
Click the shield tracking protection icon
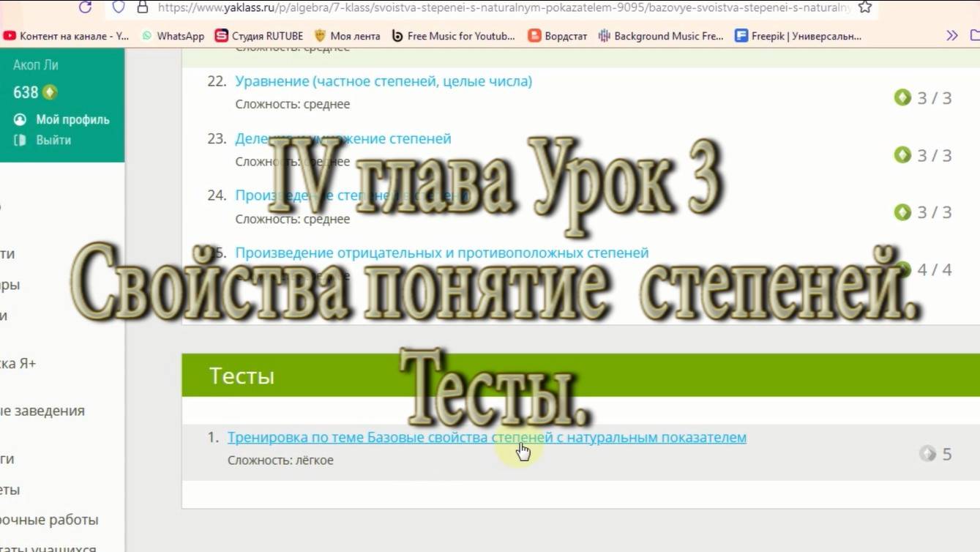click(119, 7)
